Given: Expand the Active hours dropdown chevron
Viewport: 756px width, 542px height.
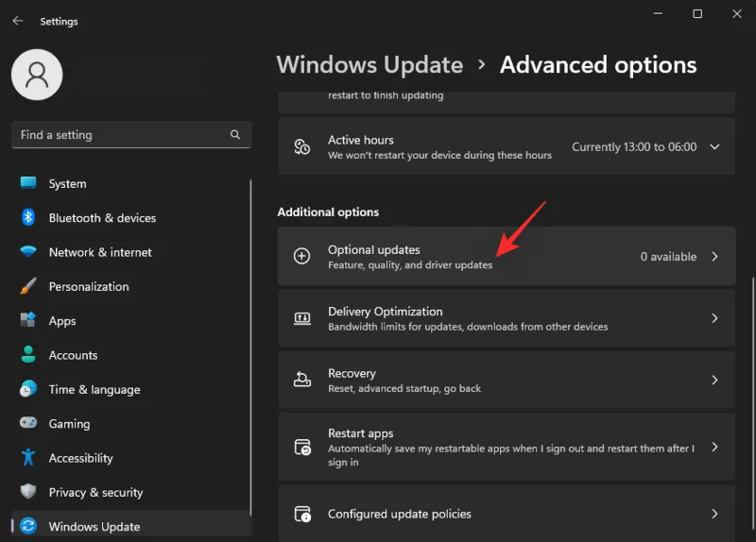Looking at the screenshot, I should 714,146.
